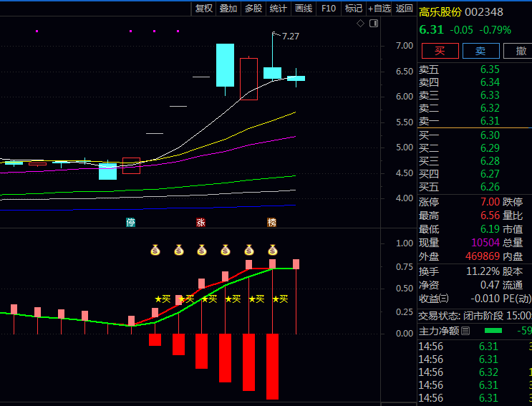532x406 pixels.
Task: Click the last money bag icon
Action: pos(273,250)
